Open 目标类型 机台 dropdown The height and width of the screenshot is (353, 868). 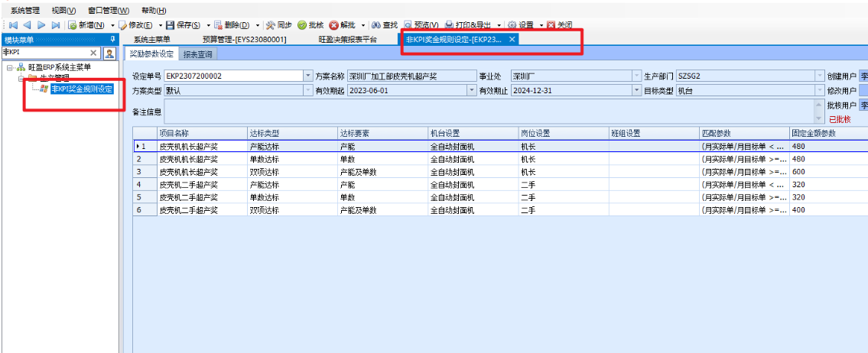tap(819, 91)
